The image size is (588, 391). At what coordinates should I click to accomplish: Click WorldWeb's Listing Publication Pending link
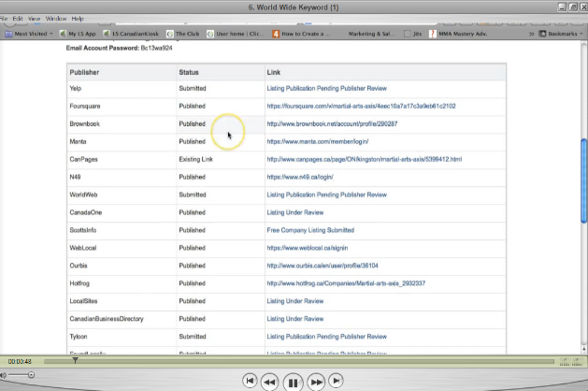(x=326, y=195)
